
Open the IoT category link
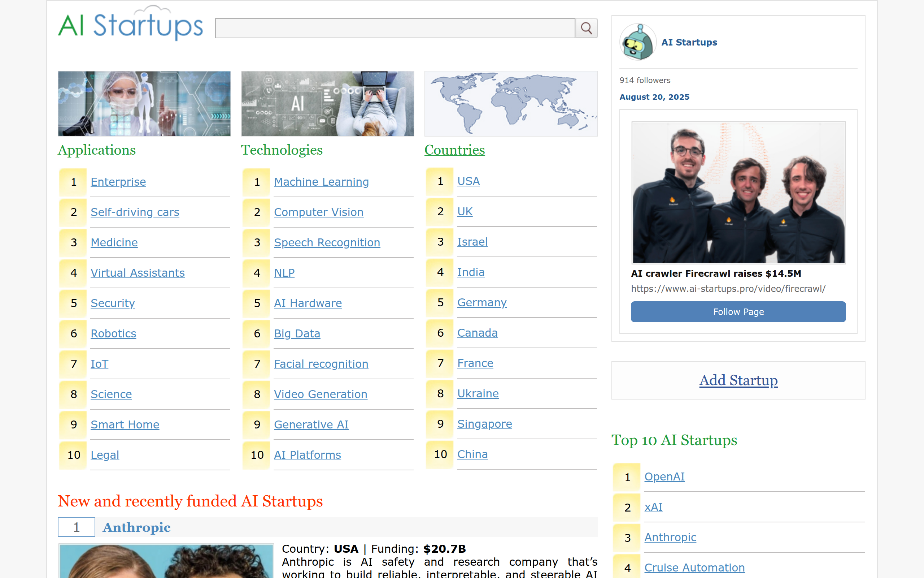pos(99,364)
